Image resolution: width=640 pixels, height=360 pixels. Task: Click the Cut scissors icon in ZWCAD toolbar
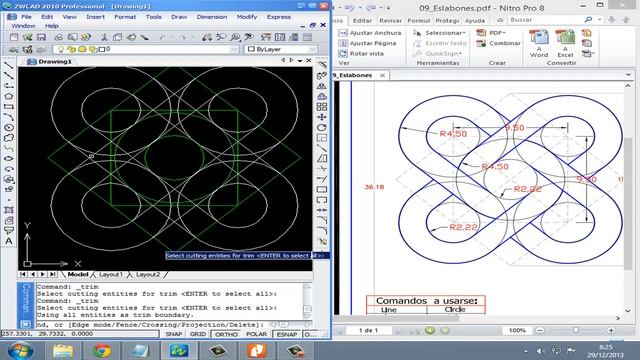104,37
